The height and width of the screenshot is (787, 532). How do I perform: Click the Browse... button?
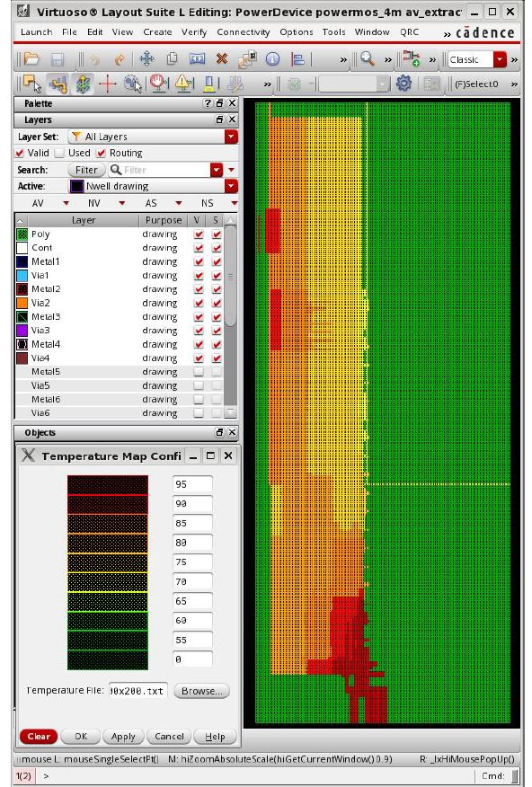[202, 691]
